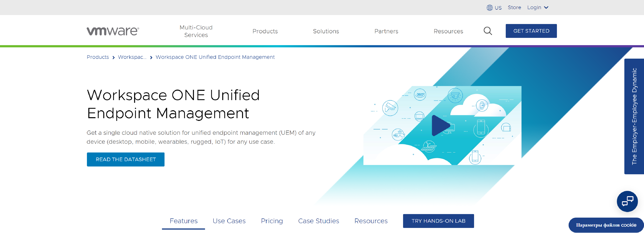Click the GET STARTED button
644x233 pixels.
(x=531, y=31)
